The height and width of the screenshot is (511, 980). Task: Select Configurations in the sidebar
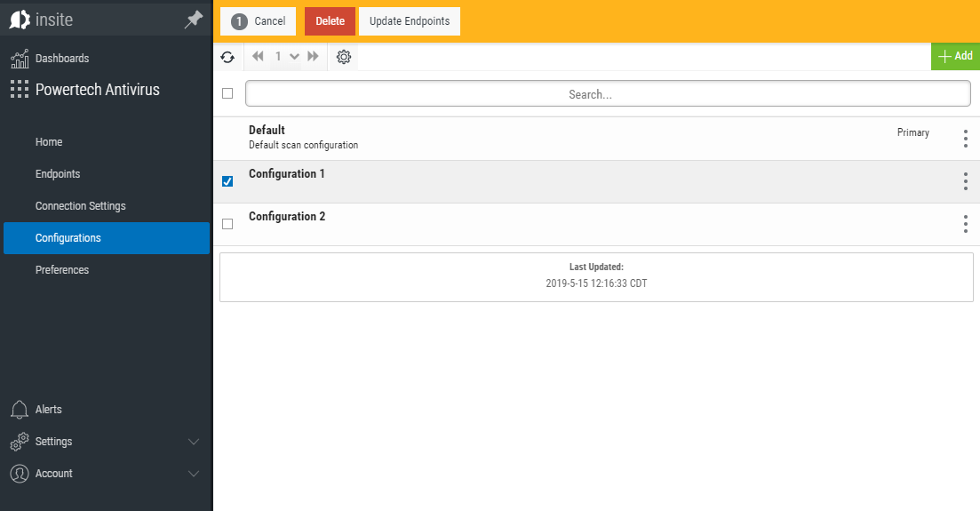click(107, 237)
